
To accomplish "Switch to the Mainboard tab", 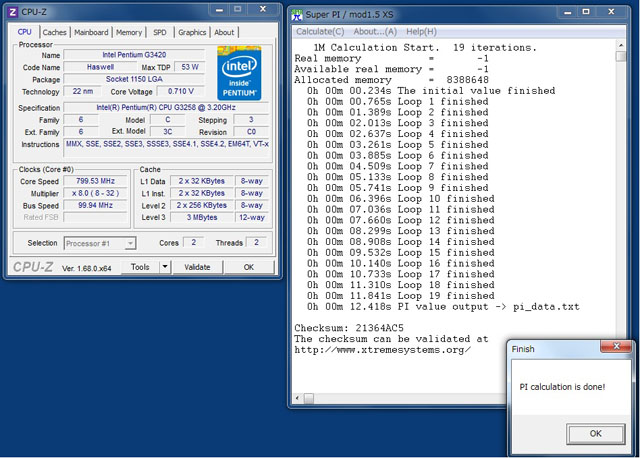I will click(91, 32).
